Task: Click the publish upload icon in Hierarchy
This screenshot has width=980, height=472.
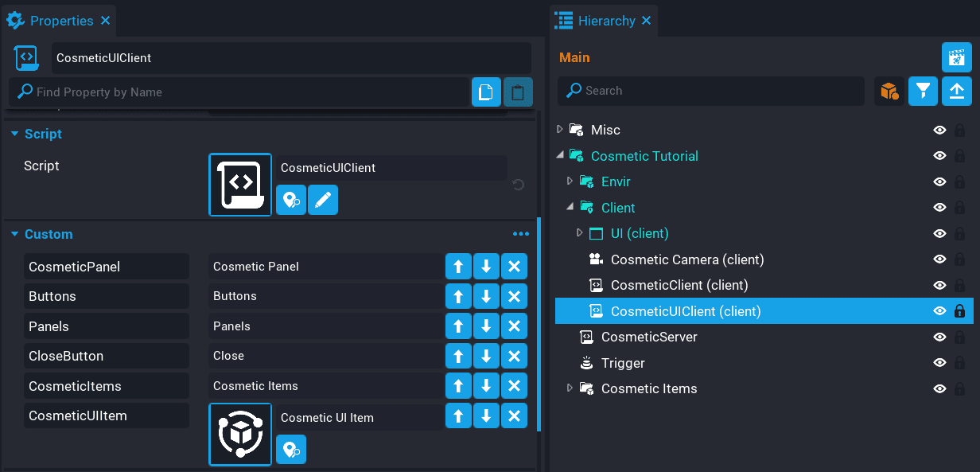Action: click(957, 91)
